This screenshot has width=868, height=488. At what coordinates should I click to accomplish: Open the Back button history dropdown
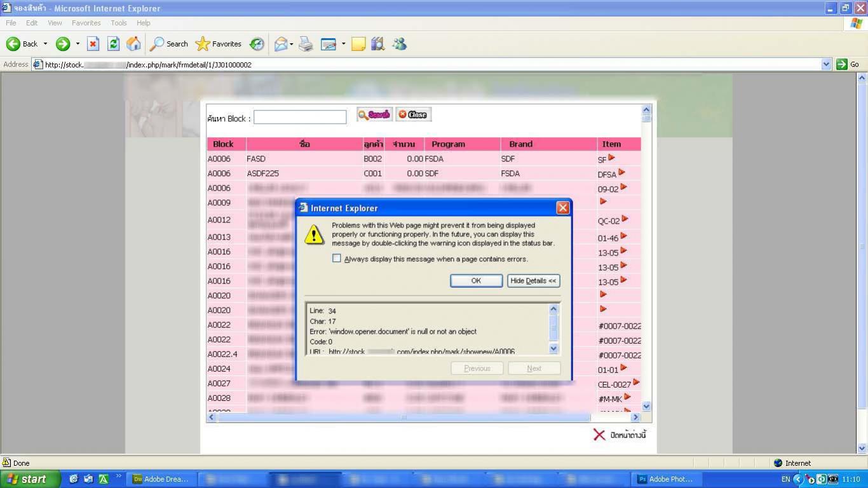point(45,44)
